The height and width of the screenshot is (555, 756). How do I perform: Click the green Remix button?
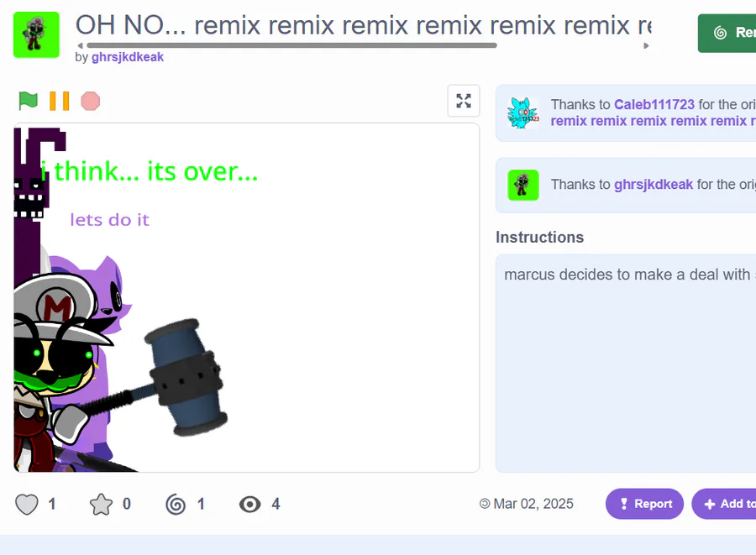pyautogui.click(x=727, y=33)
